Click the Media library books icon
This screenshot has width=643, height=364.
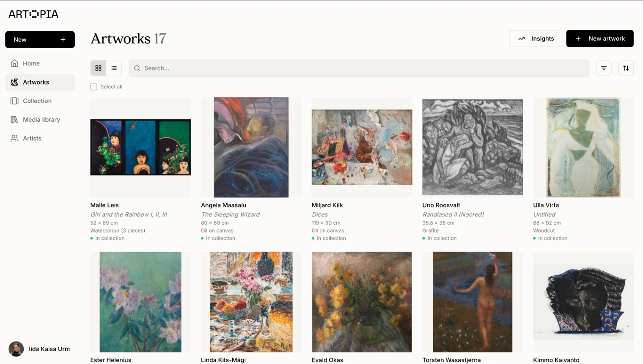pyautogui.click(x=14, y=120)
